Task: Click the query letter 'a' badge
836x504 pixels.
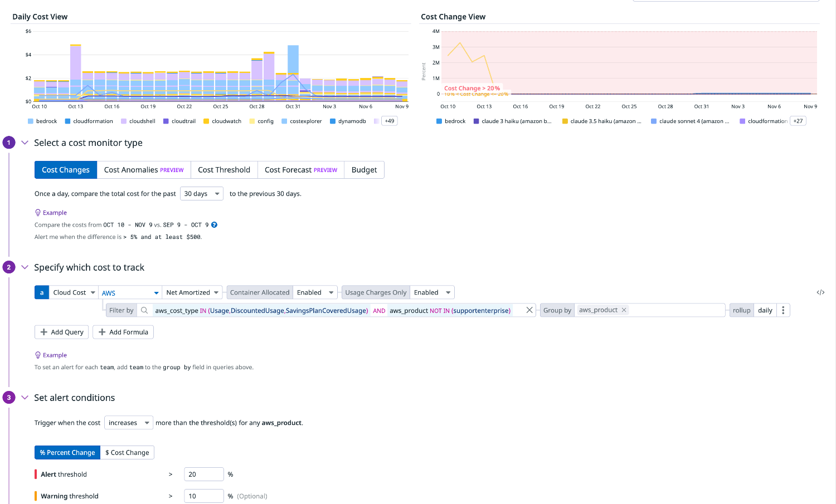Action: [x=42, y=292]
